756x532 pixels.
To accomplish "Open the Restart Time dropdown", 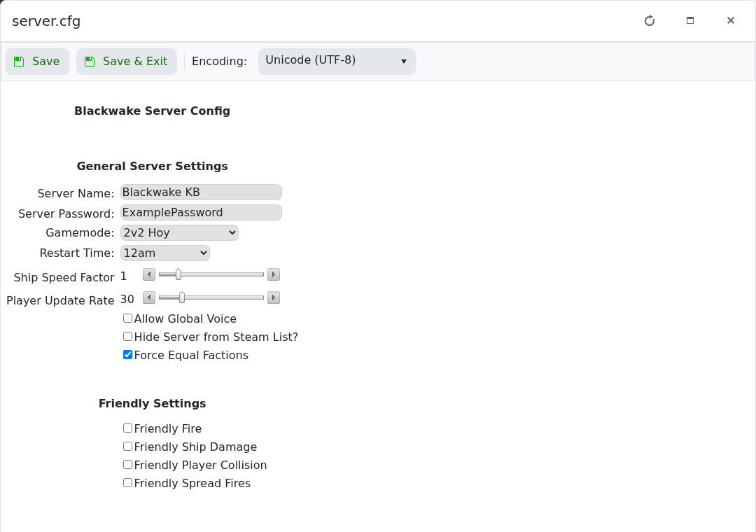I will pyautogui.click(x=165, y=253).
